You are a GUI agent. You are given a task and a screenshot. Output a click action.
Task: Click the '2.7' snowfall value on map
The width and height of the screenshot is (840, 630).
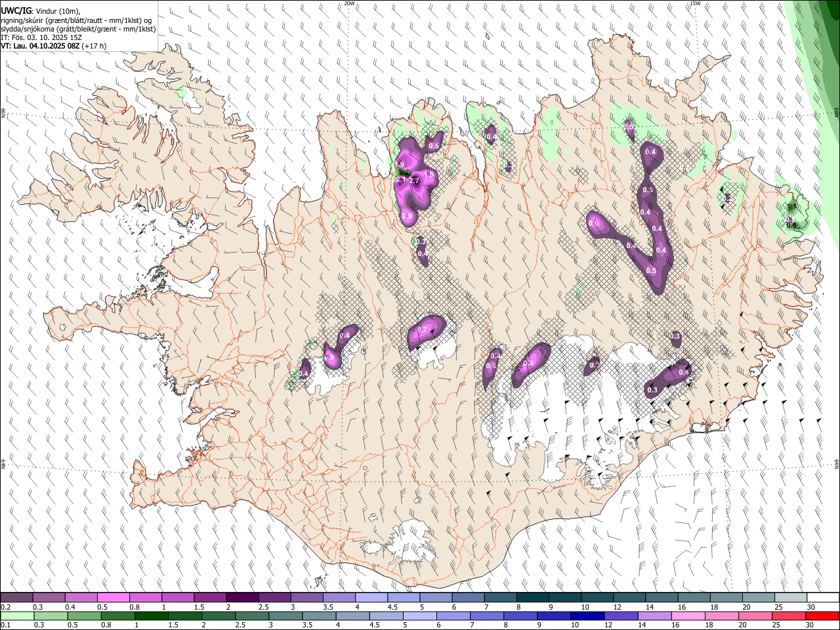[x=414, y=180]
